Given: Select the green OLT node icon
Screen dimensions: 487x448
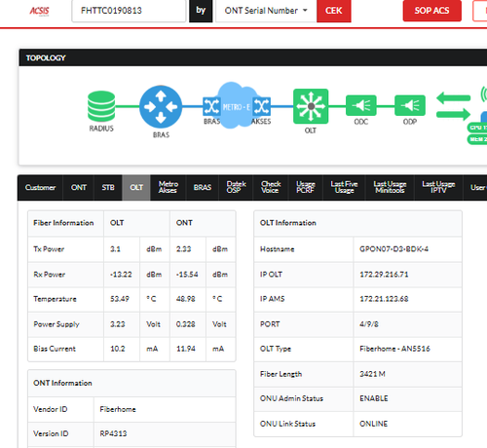Looking at the screenshot, I should pos(311,106).
